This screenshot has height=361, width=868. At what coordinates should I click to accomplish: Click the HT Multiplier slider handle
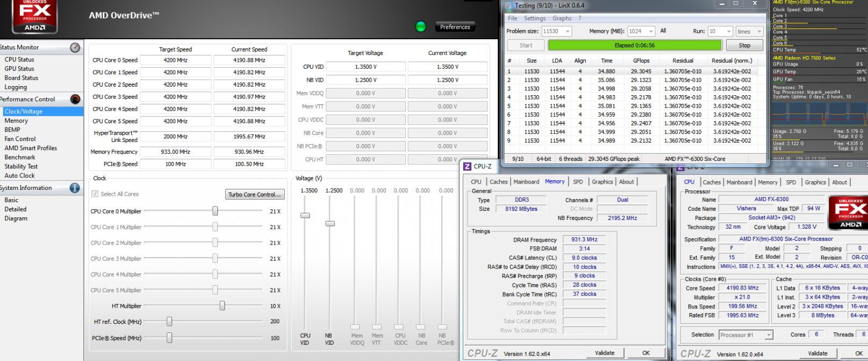222,306
